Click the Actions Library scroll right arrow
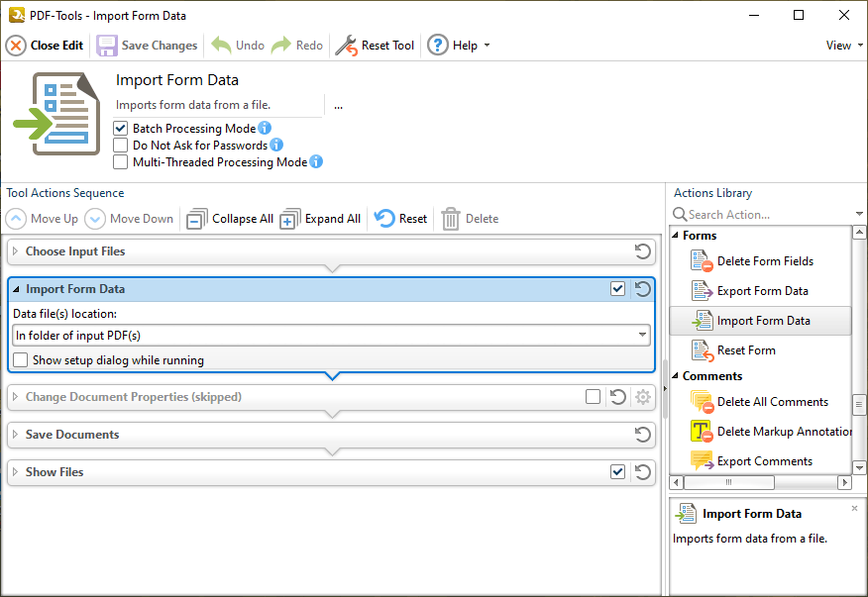 tap(844, 482)
